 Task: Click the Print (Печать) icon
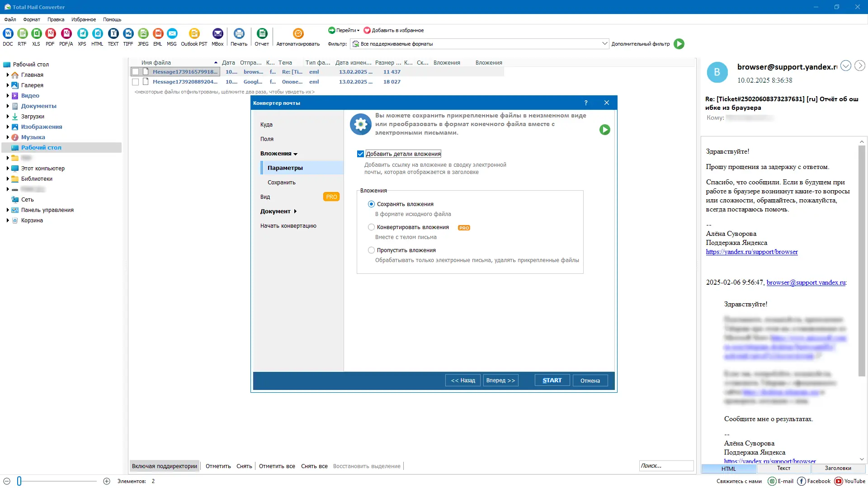(x=239, y=33)
